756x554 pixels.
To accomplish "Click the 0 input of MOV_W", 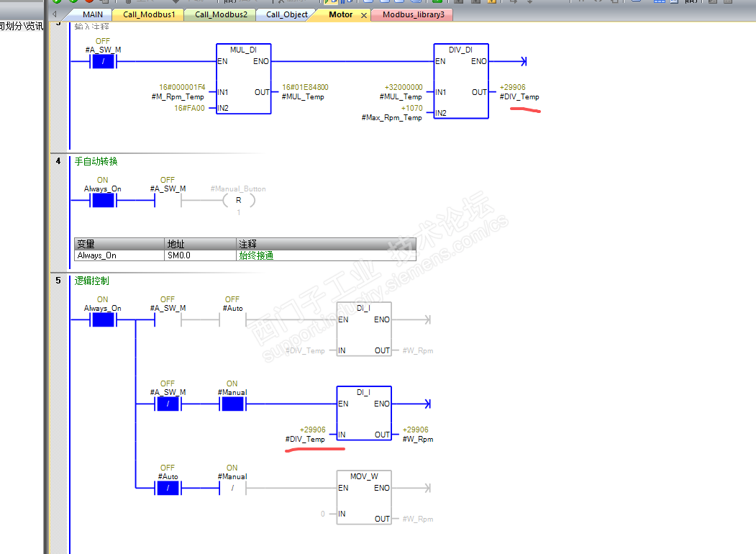I will [x=322, y=514].
